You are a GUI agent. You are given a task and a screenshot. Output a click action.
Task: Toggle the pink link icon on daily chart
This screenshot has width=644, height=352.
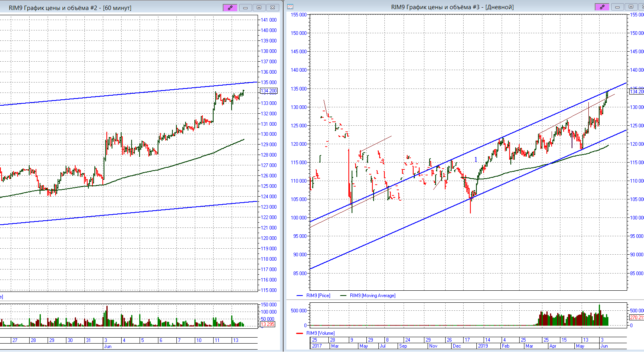click(602, 7)
